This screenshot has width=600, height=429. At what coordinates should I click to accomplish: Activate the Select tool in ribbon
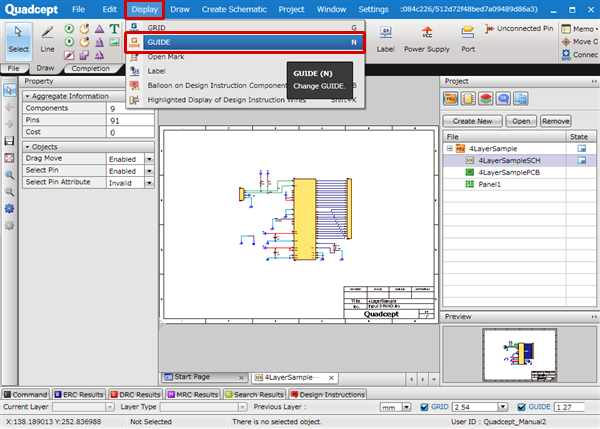coord(18,40)
